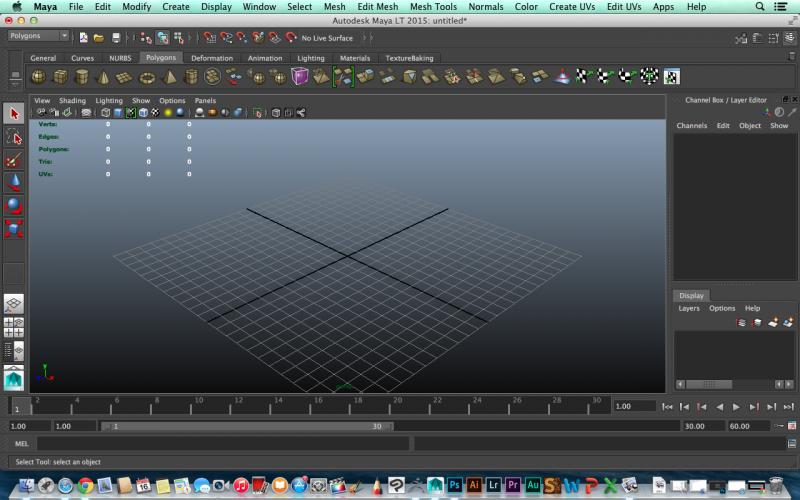Open the viewport Shading menu
The image size is (800, 500).
(72, 101)
